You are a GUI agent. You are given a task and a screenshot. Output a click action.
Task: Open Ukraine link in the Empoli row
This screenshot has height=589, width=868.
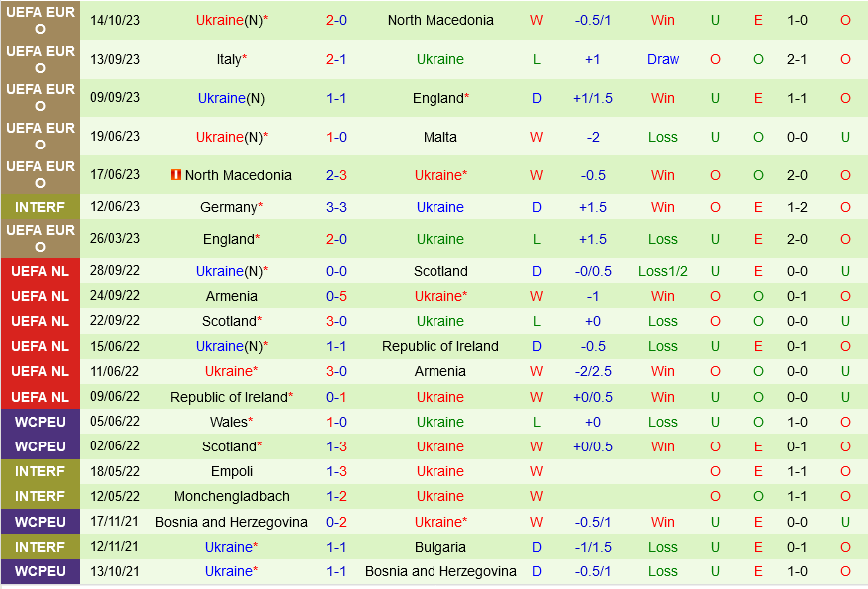pos(440,471)
